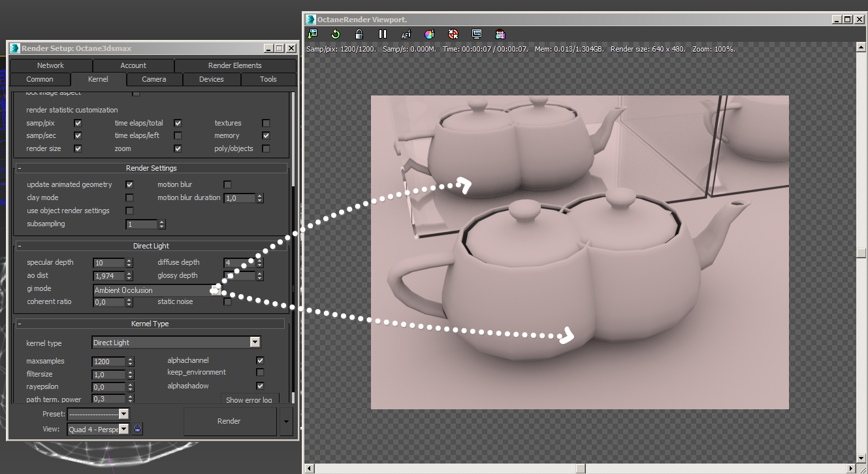Click the last pink toolbar icon

(x=500, y=34)
